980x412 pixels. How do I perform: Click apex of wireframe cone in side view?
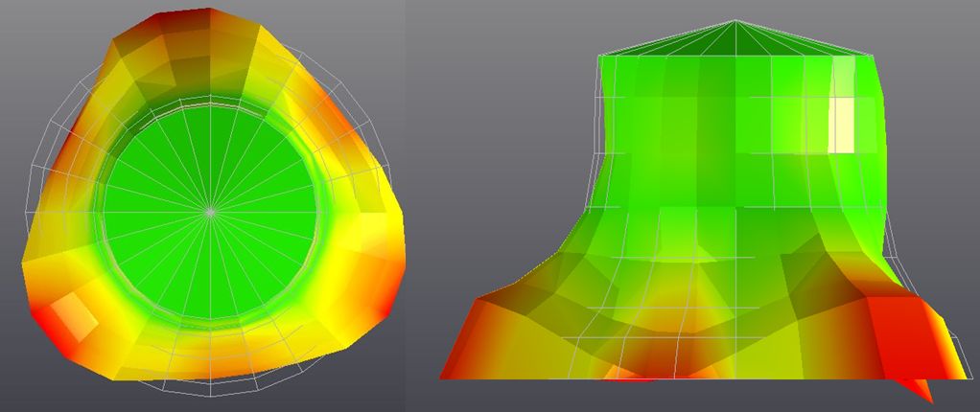point(735,21)
